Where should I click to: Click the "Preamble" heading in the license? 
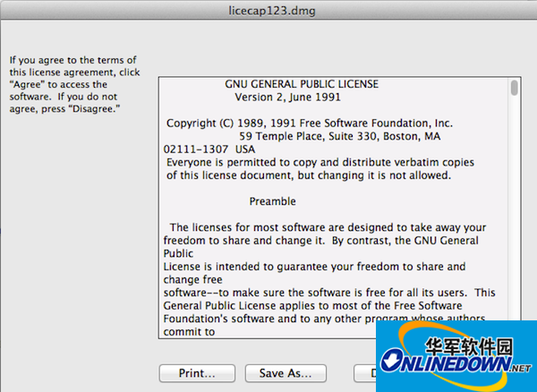point(272,201)
